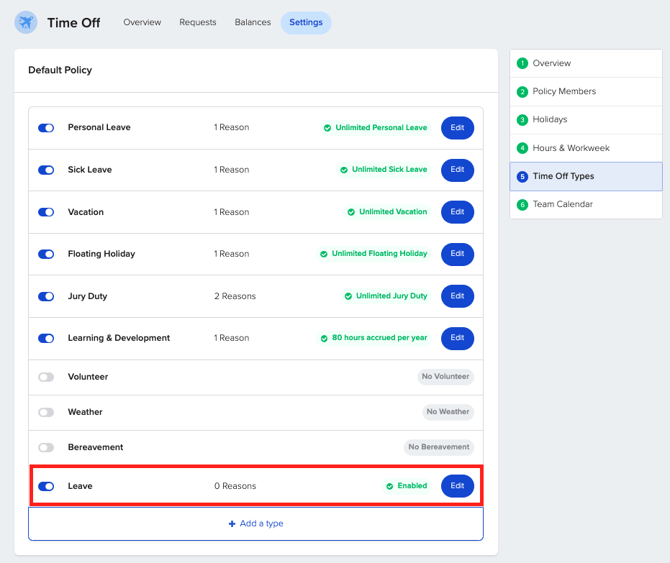This screenshot has height=563, width=670.
Task: Toggle off Personal Leave
Action: tap(46, 128)
